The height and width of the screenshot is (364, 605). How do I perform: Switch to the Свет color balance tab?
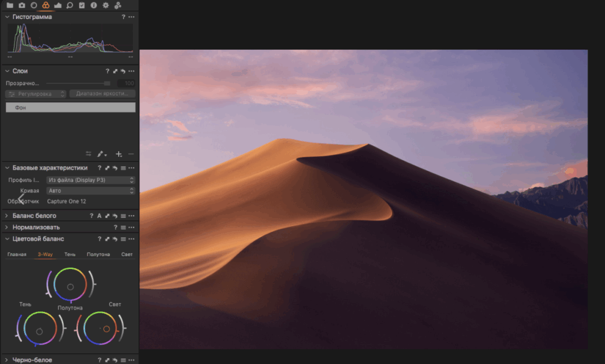click(x=127, y=254)
